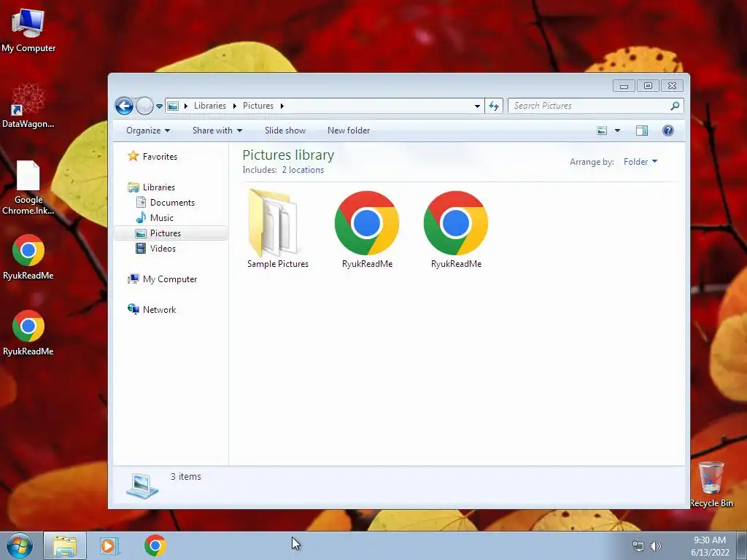Click the Music note icon in sidebar
The image size is (747, 560).
(141, 217)
